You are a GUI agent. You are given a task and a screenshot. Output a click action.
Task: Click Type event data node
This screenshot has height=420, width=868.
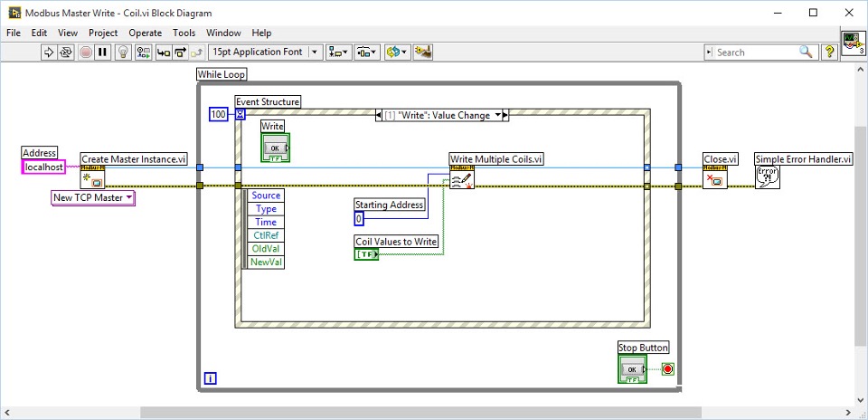(x=266, y=209)
